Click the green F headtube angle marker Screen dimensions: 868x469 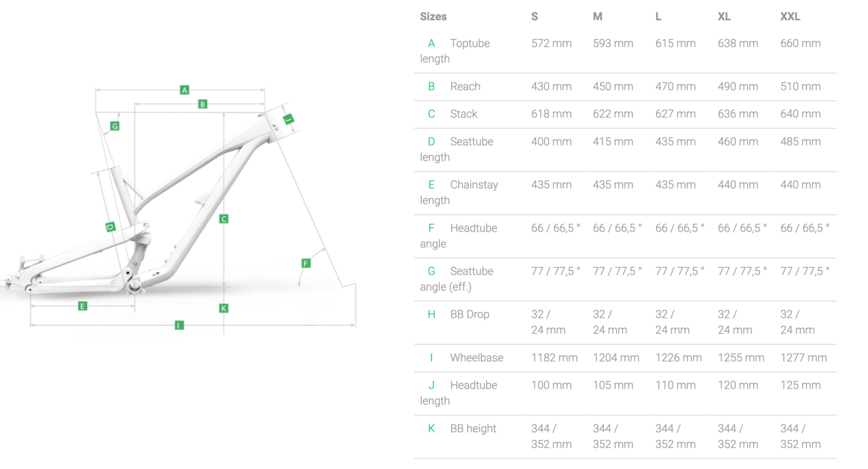tap(305, 263)
